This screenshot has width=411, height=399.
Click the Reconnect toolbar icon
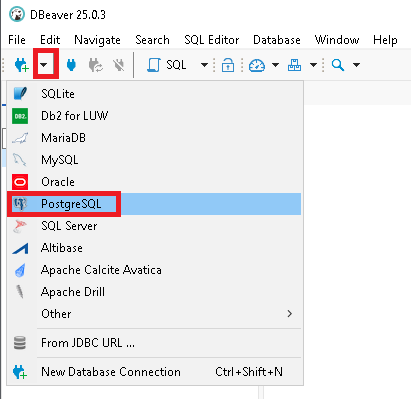96,65
